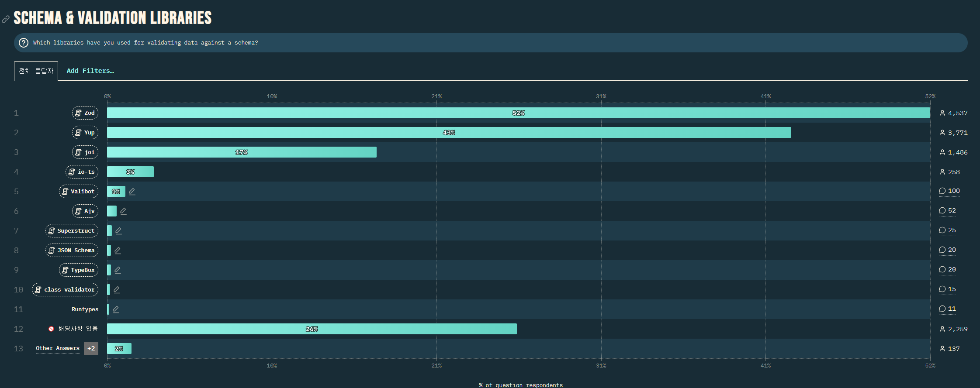Select the joi library label
Screen dimensions: 980x388
coord(85,152)
